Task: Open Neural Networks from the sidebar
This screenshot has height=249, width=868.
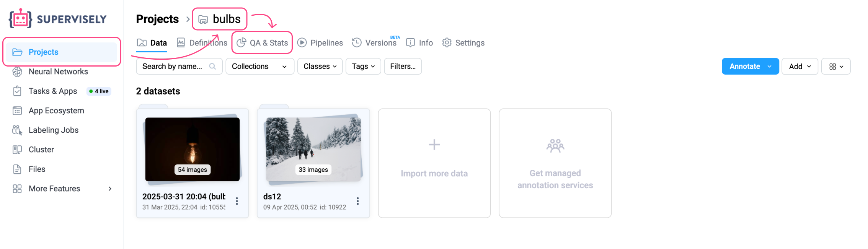Action: point(58,72)
